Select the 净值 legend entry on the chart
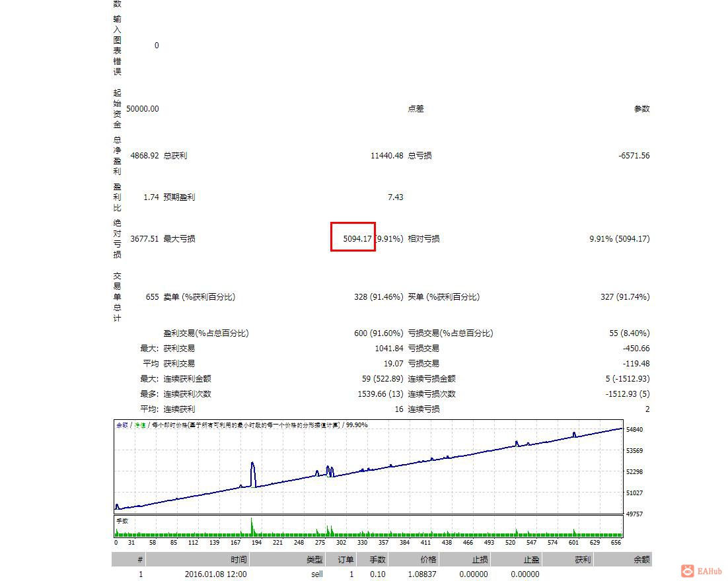728x581 pixels. (x=140, y=425)
